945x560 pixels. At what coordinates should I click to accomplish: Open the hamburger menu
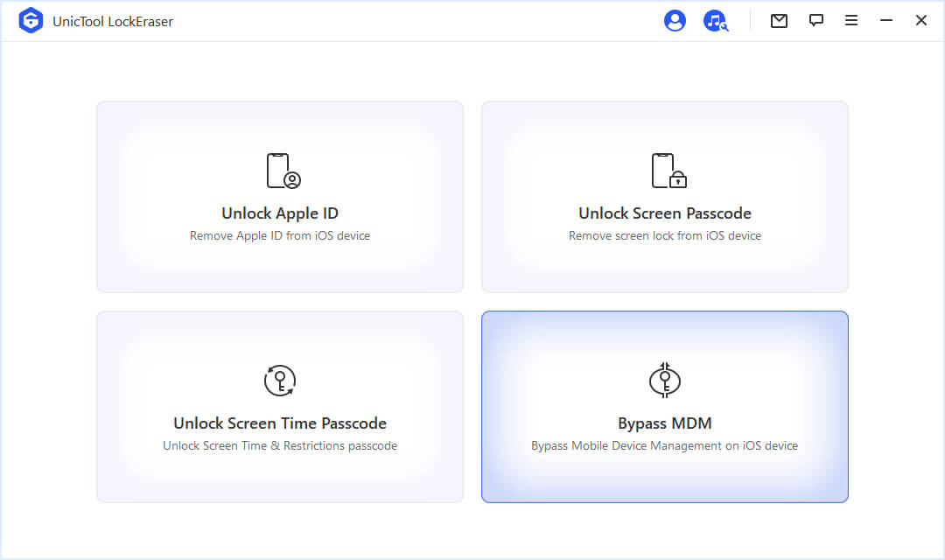pos(851,21)
